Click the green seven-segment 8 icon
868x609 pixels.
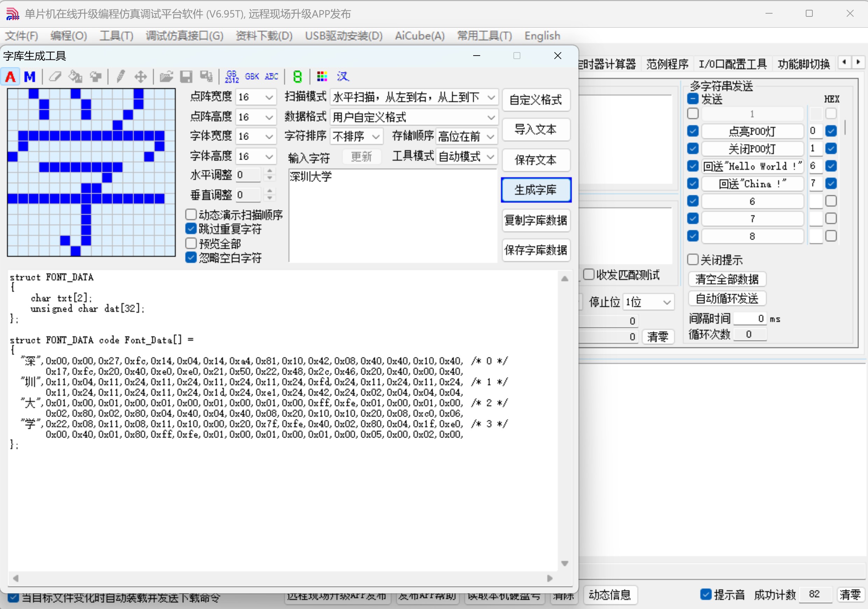coord(298,77)
